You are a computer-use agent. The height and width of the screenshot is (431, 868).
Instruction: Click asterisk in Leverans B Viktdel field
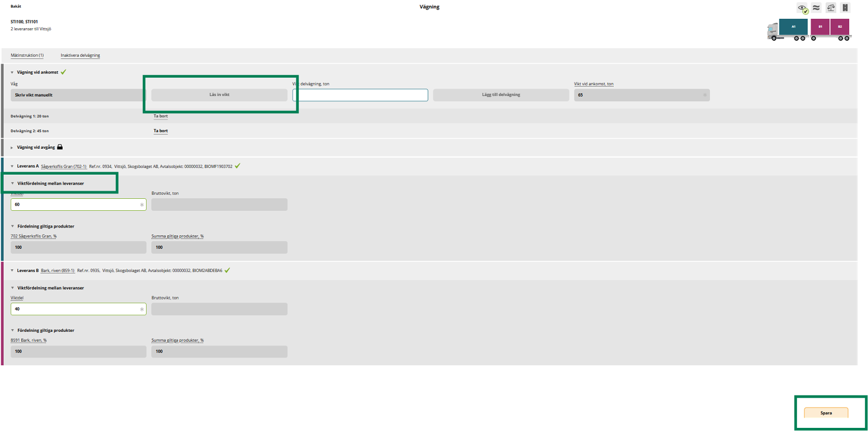point(142,309)
